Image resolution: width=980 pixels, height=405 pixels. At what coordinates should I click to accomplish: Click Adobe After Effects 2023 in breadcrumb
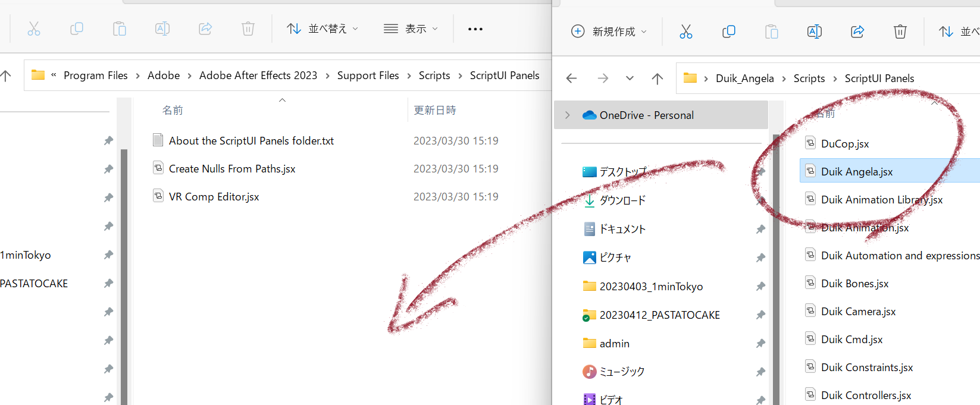(258, 76)
